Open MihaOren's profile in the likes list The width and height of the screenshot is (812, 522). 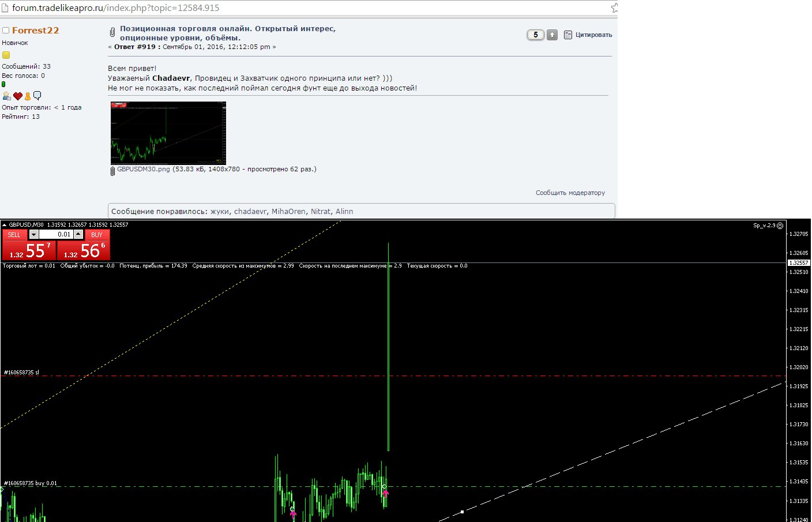pyautogui.click(x=289, y=212)
